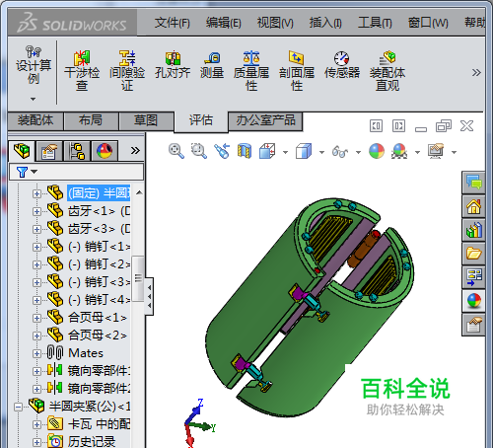The image size is (493, 448).
Task: Expand the 齿牙<1> component node
Action: pyautogui.click(x=36, y=211)
